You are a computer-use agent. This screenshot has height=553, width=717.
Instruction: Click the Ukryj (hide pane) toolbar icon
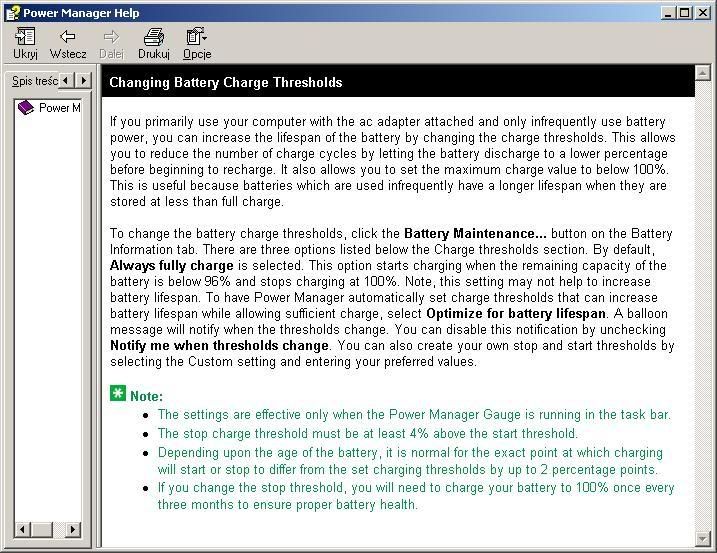point(25,38)
